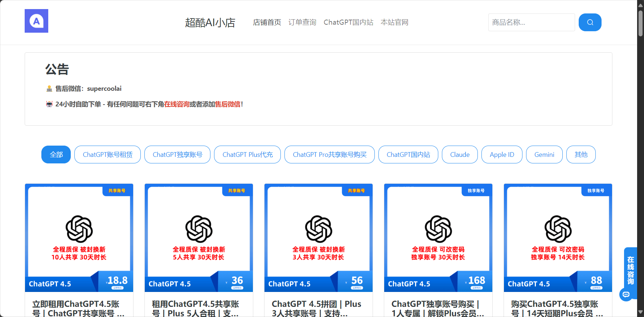Open the 订单查询 nav item
This screenshot has width=644, height=317.
pos(302,23)
